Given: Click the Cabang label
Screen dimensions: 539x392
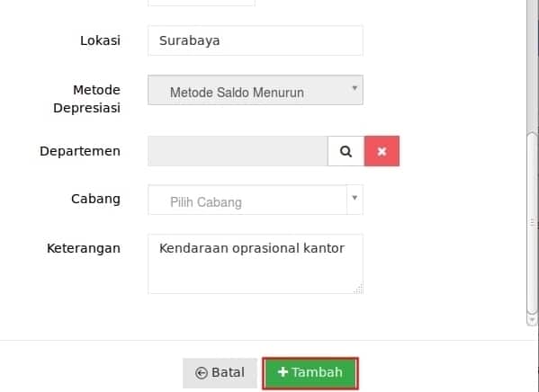Looking at the screenshot, I should 96,199.
